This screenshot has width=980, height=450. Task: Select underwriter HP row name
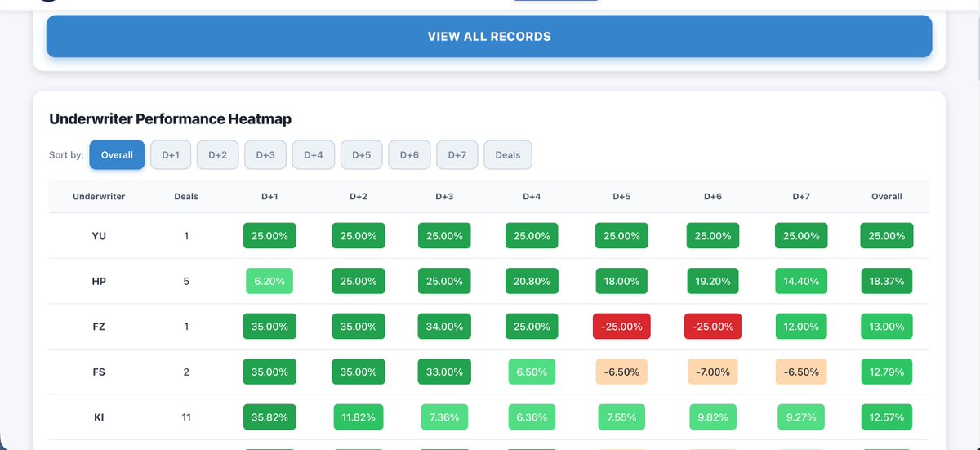tap(99, 281)
